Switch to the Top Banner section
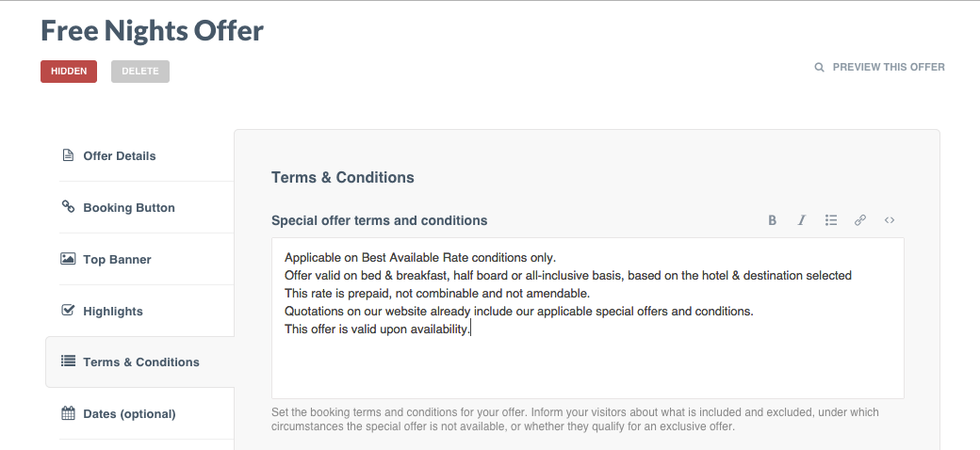The width and height of the screenshot is (980, 450). [117, 259]
